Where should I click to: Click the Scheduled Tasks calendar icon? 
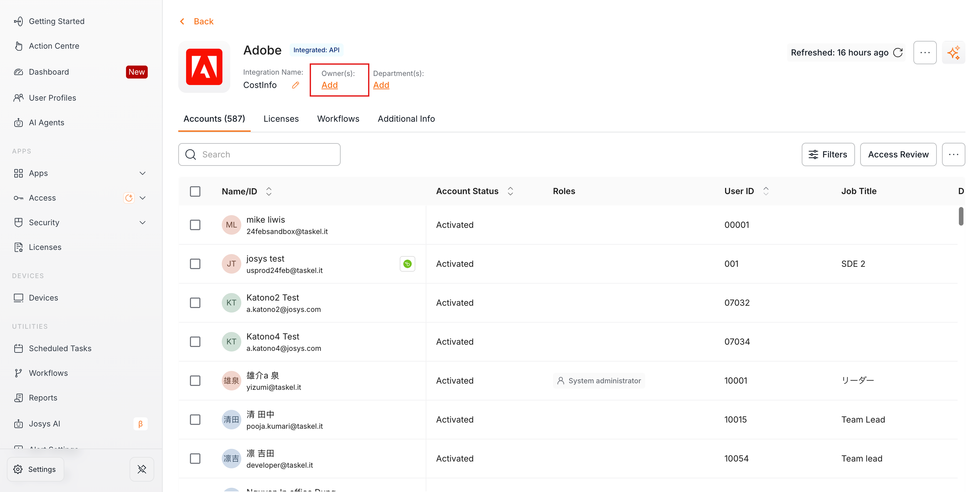18,348
